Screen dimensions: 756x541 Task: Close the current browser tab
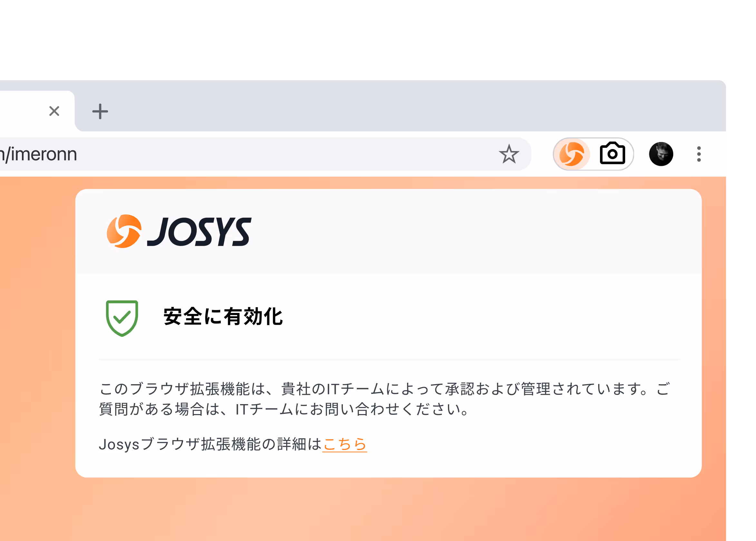coord(54,111)
